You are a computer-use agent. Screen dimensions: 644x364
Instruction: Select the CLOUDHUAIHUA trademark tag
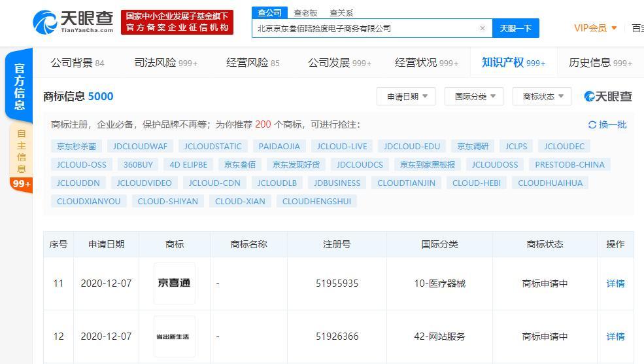pos(550,183)
